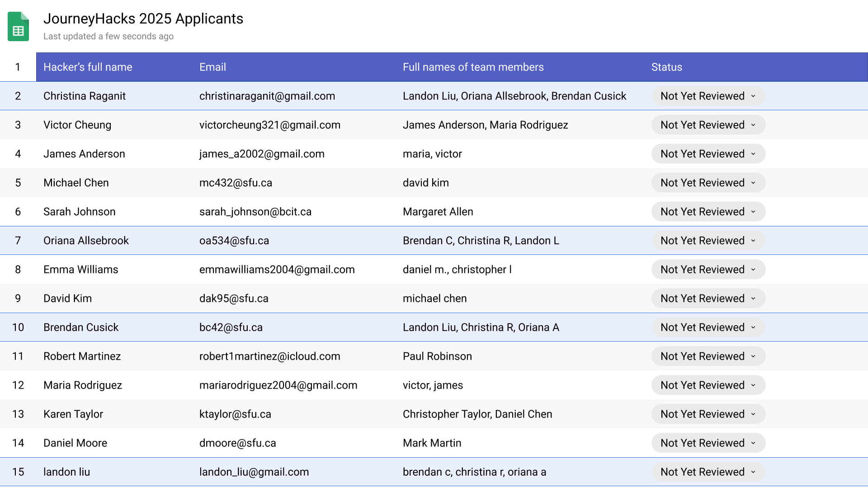Click the email victorcheung321@gmail.com
The height and width of the screenshot is (488, 868).
(x=270, y=125)
